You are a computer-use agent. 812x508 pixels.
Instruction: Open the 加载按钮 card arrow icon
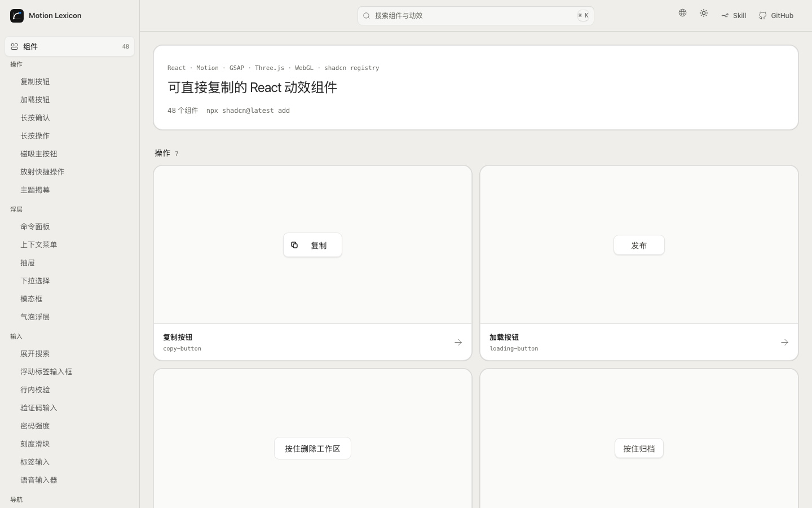coord(784,343)
